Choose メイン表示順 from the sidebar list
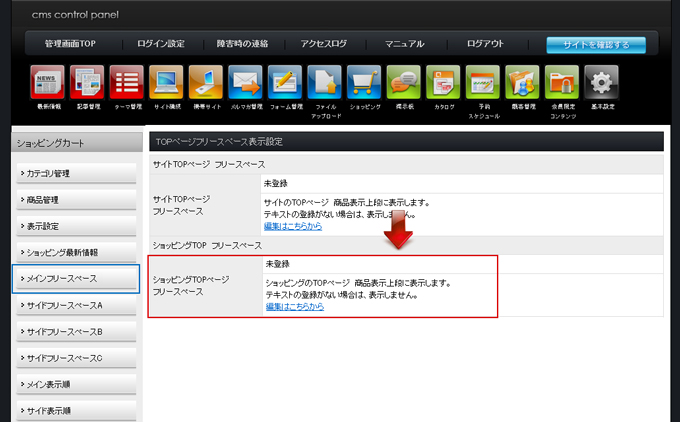Viewport: 680px width, 422px height. 76,384
